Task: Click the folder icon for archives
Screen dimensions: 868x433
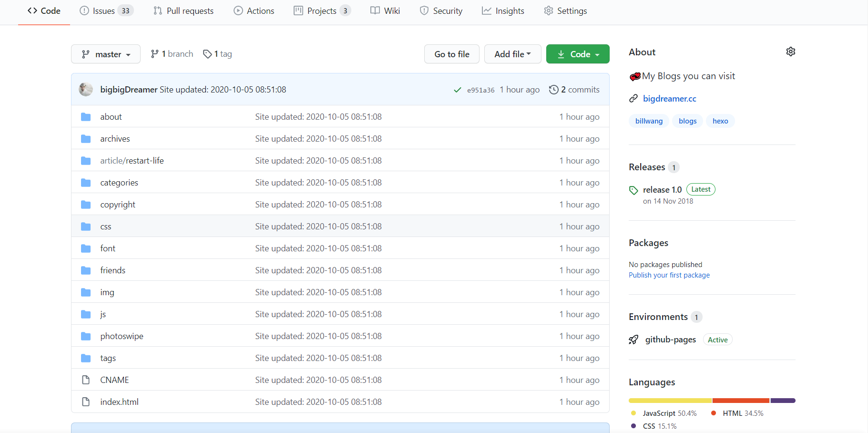Action: click(x=86, y=139)
